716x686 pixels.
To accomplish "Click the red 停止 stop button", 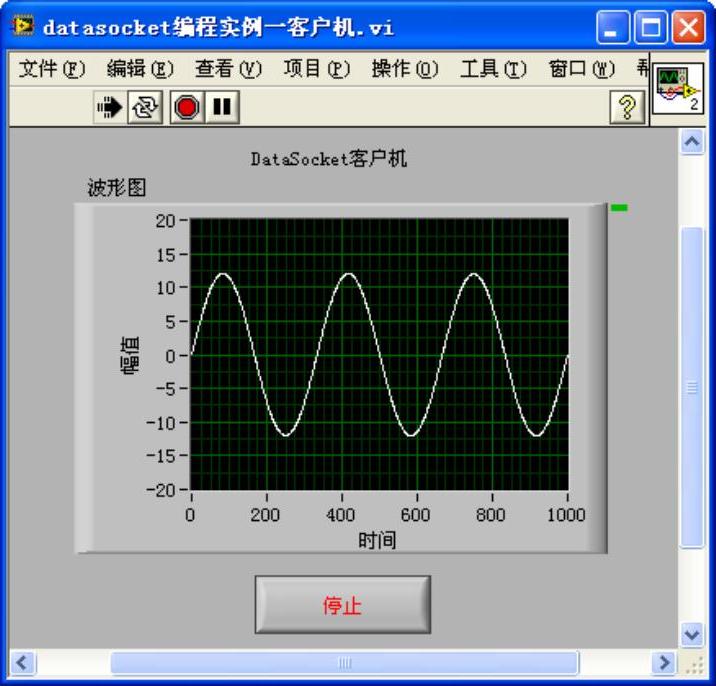I will coord(342,605).
